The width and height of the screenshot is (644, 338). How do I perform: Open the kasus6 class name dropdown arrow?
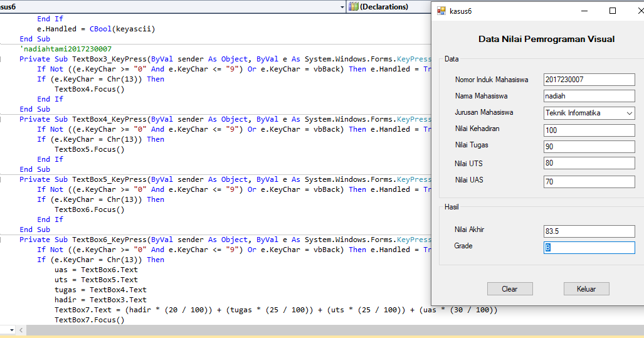(x=342, y=6)
